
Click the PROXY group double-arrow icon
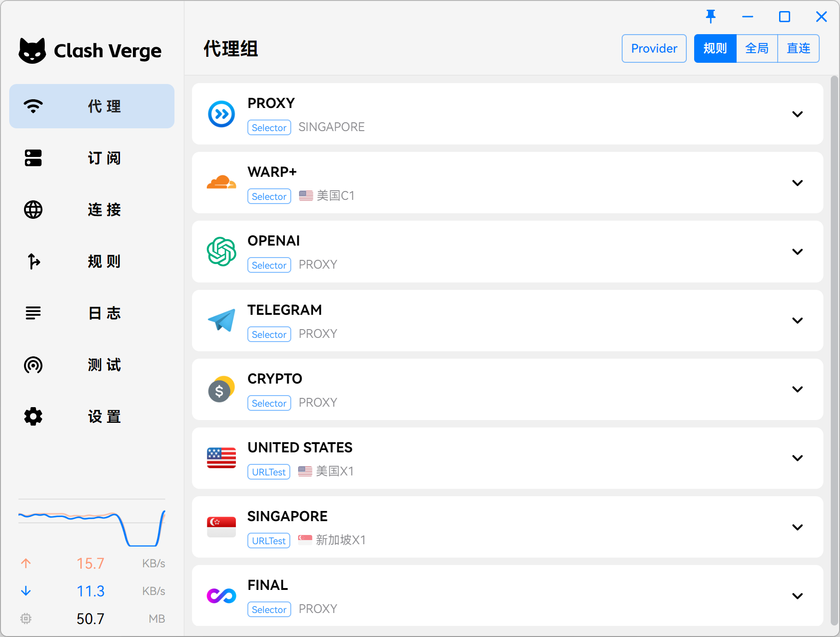click(x=222, y=114)
